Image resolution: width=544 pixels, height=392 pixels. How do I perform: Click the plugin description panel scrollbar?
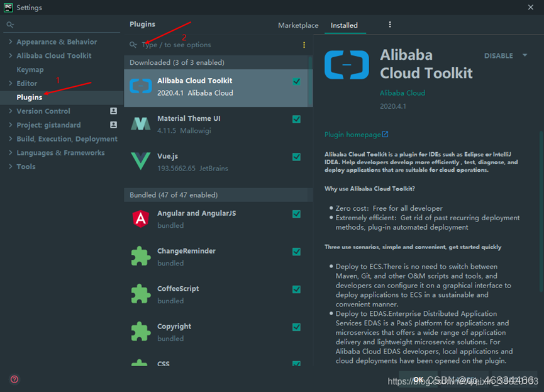pos(541,212)
